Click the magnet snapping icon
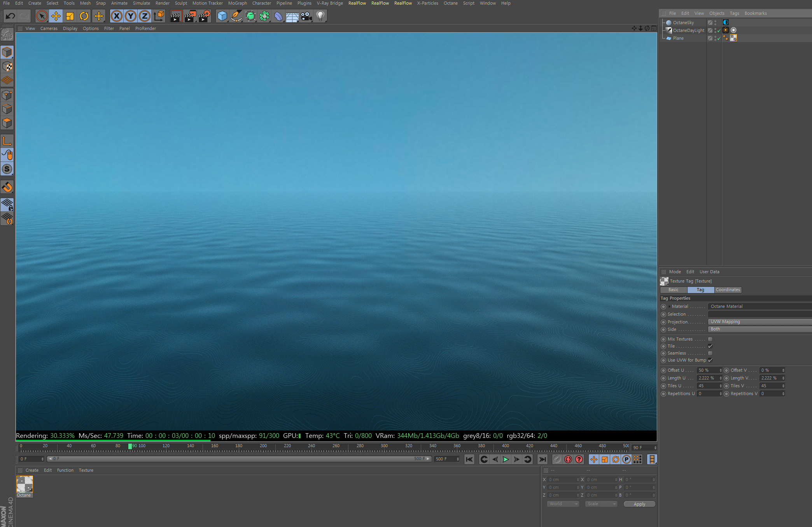 (7, 187)
